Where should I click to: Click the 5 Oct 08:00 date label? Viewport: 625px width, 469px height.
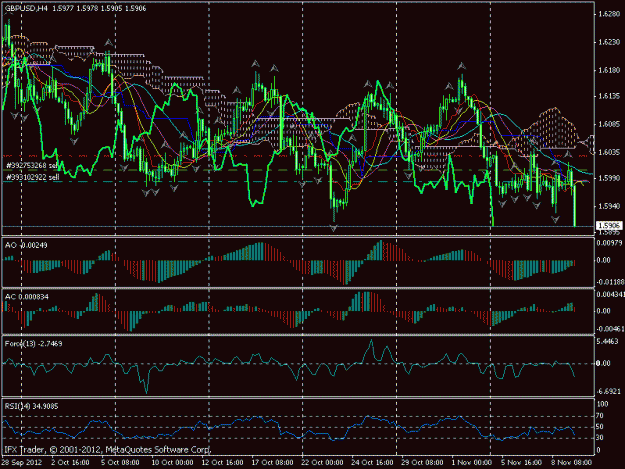(120, 463)
